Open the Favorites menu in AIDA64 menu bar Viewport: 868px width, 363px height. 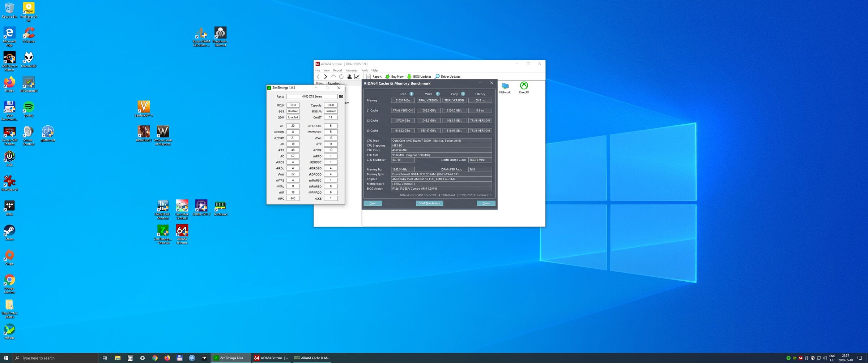351,70
